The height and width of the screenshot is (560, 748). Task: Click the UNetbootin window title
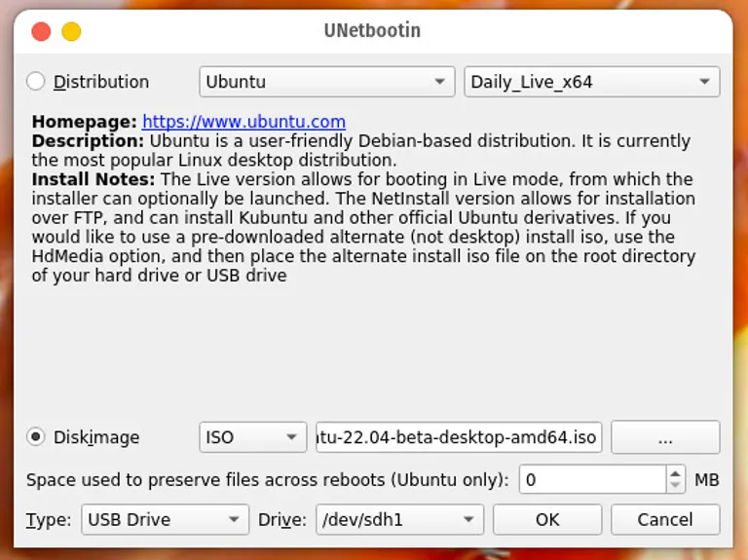pyautogui.click(x=372, y=30)
